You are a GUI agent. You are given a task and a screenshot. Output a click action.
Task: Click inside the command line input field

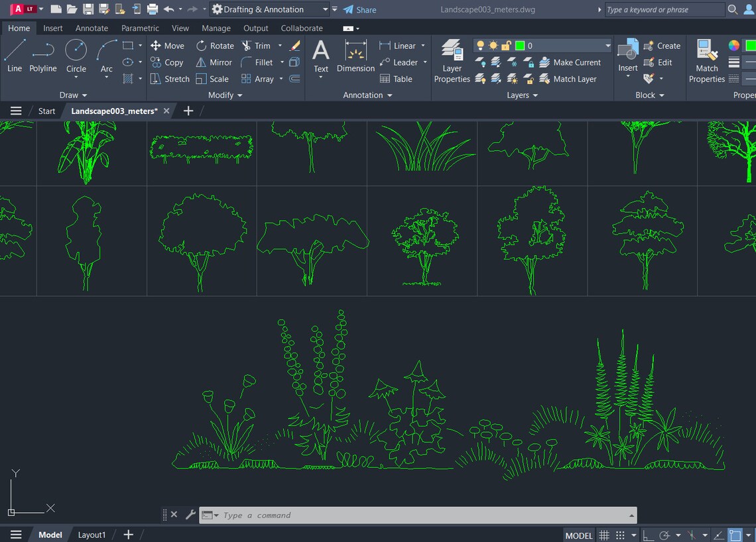[x=398, y=515]
